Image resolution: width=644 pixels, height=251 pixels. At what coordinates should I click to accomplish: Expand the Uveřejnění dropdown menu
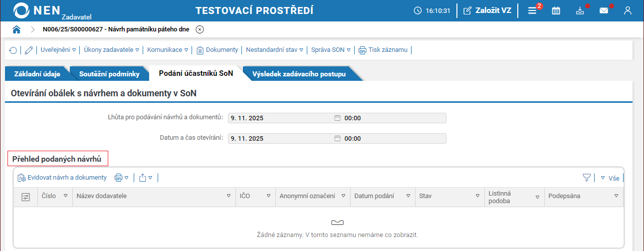58,50
